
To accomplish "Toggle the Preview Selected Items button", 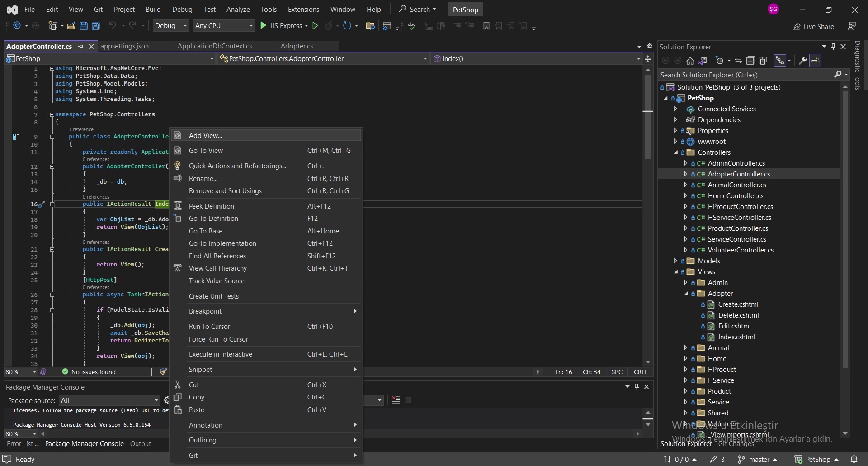I will point(815,61).
